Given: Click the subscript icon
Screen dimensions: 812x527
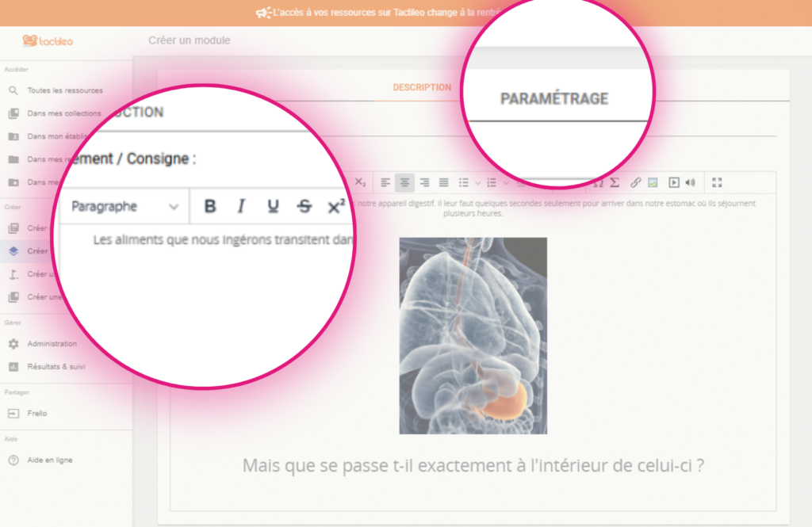Looking at the screenshot, I should point(360,182).
